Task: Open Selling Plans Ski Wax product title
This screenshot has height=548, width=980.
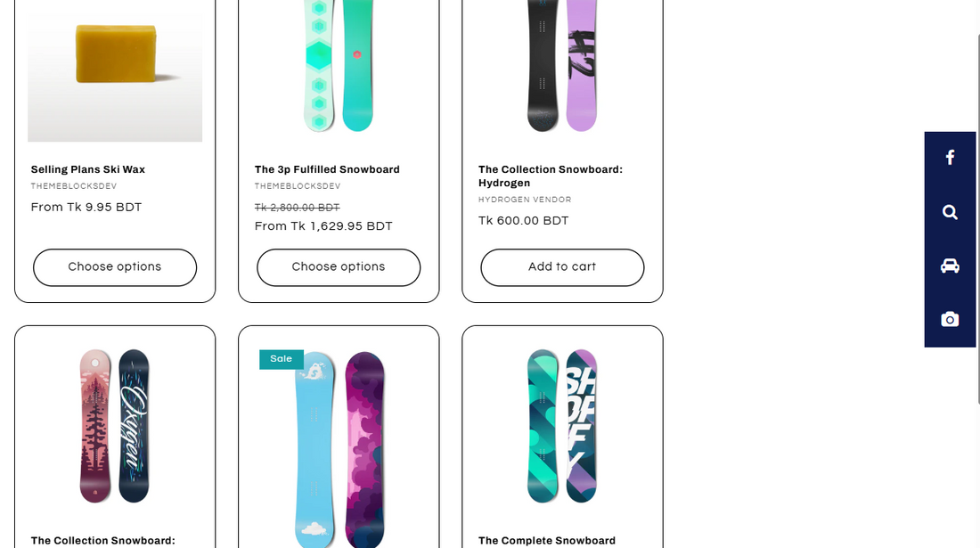Action: 88,169
